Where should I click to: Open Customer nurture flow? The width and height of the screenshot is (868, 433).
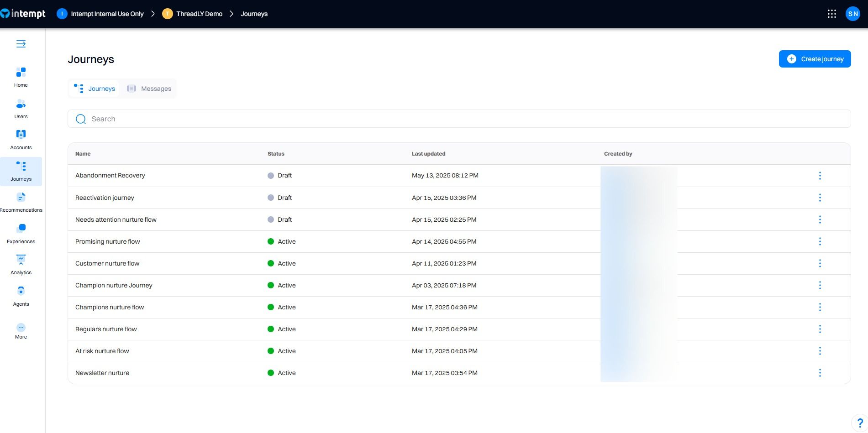tap(107, 263)
